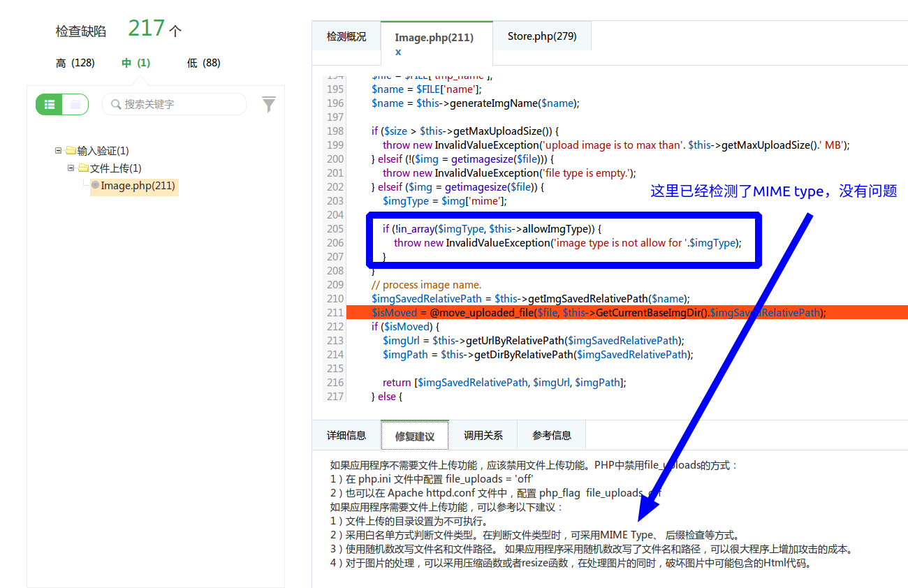Click the generateImgName($name) code line
Viewport: 908px width, 588px height.
point(476,103)
